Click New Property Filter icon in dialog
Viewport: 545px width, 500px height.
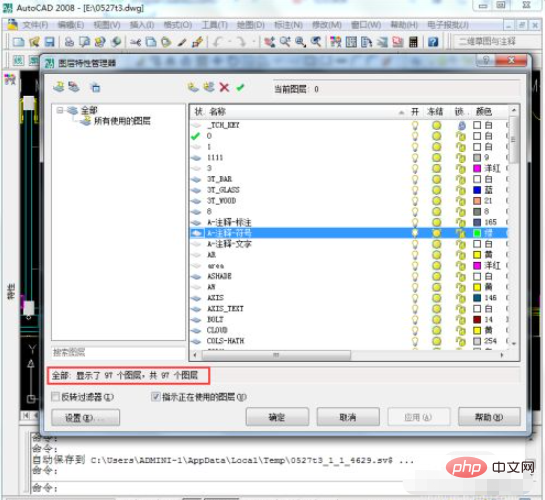coord(59,87)
